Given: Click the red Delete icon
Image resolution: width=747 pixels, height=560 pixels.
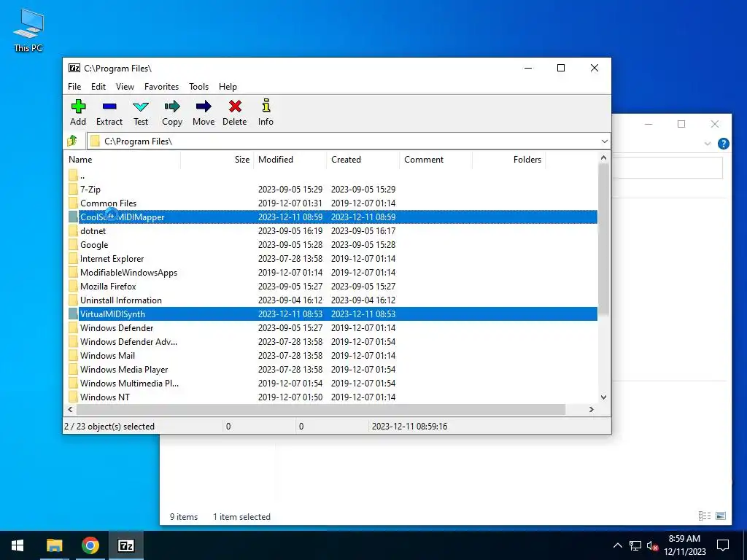Looking at the screenshot, I should [235, 106].
